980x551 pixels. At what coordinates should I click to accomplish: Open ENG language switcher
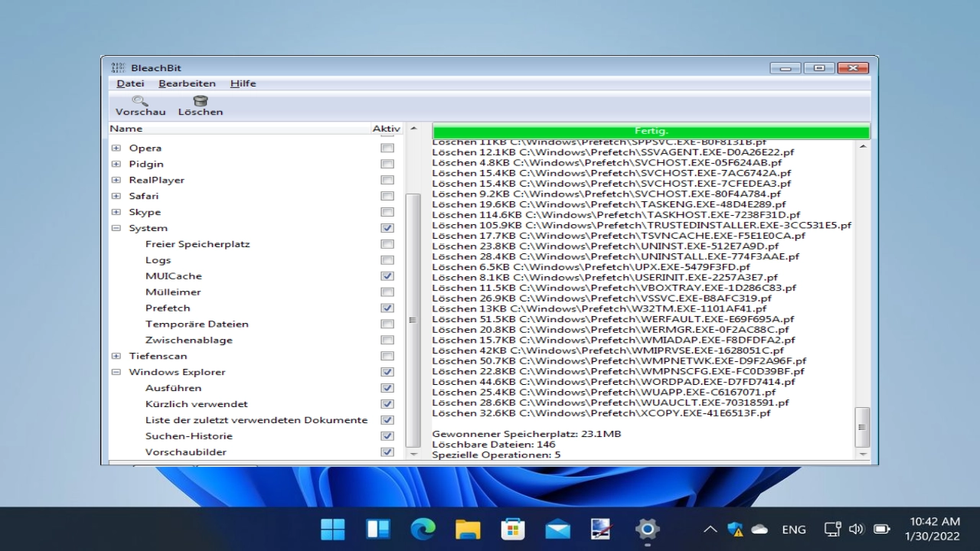[794, 529]
